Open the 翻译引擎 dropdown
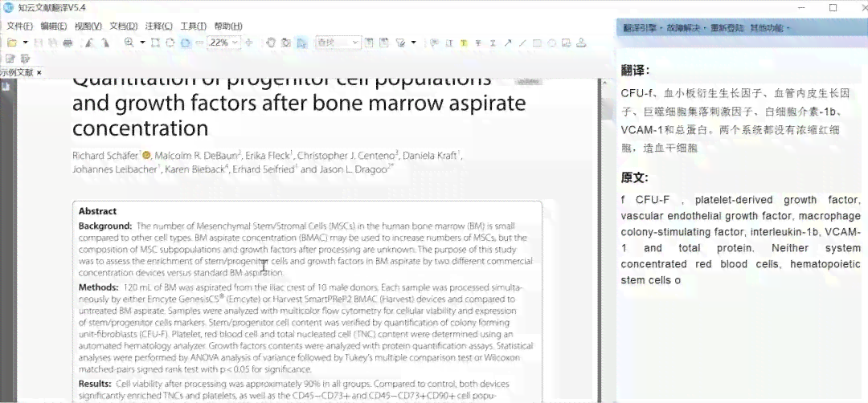868x403 pixels. pos(644,27)
